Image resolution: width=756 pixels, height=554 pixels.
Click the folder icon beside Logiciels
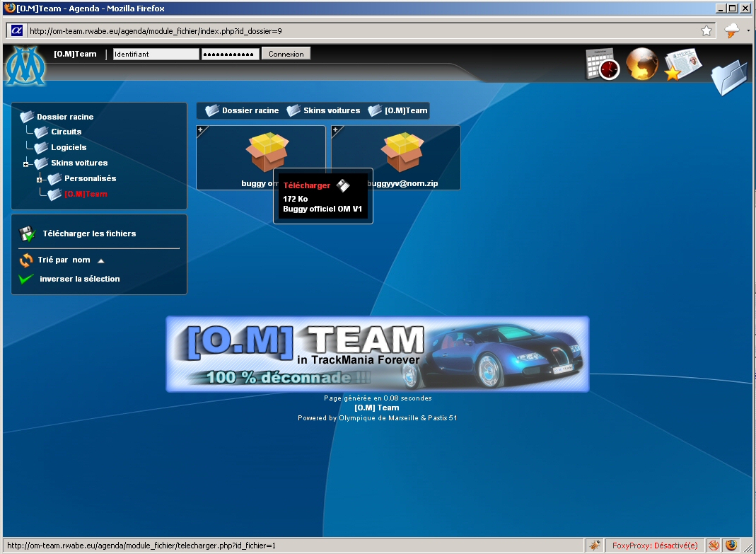pos(41,147)
